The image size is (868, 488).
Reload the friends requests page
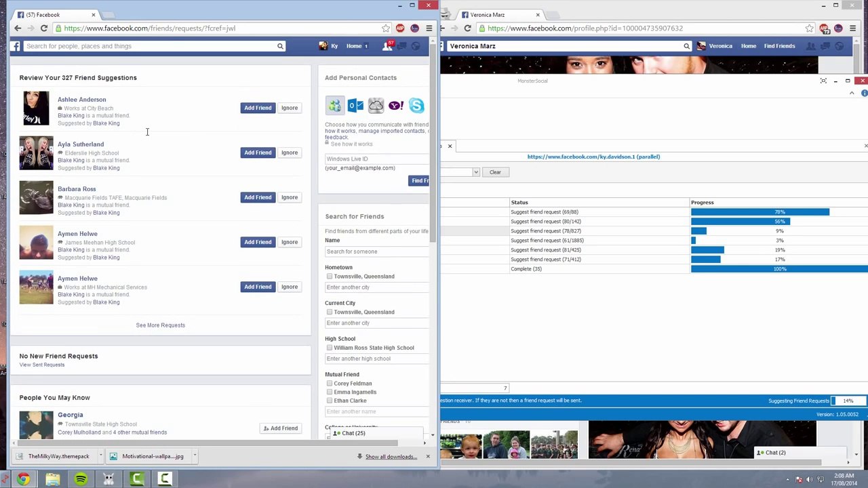point(44,28)
